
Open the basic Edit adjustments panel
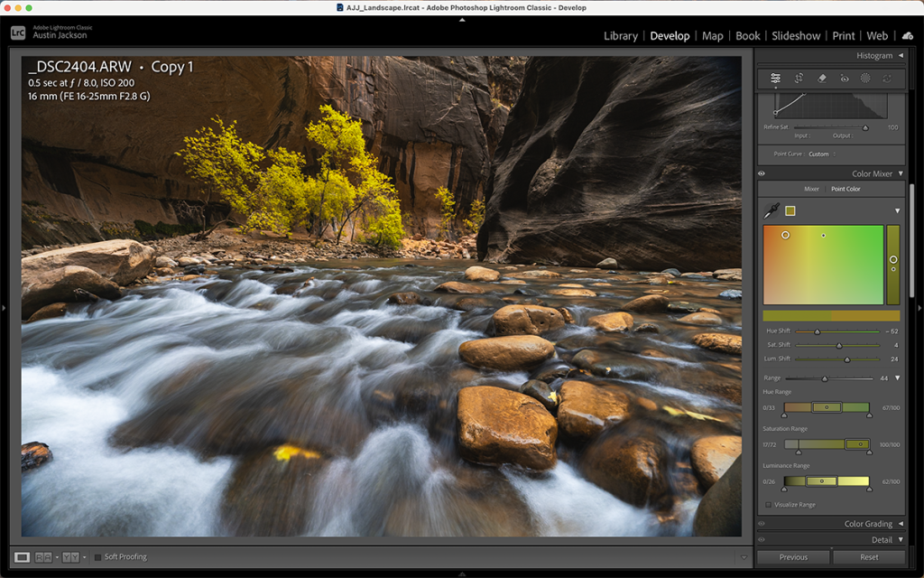776,79
